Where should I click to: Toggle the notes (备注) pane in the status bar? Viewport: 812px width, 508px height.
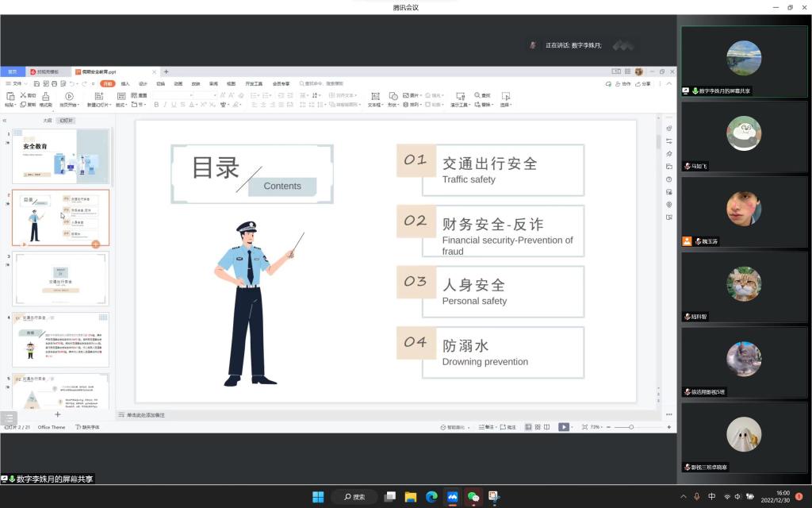[488, 427]
